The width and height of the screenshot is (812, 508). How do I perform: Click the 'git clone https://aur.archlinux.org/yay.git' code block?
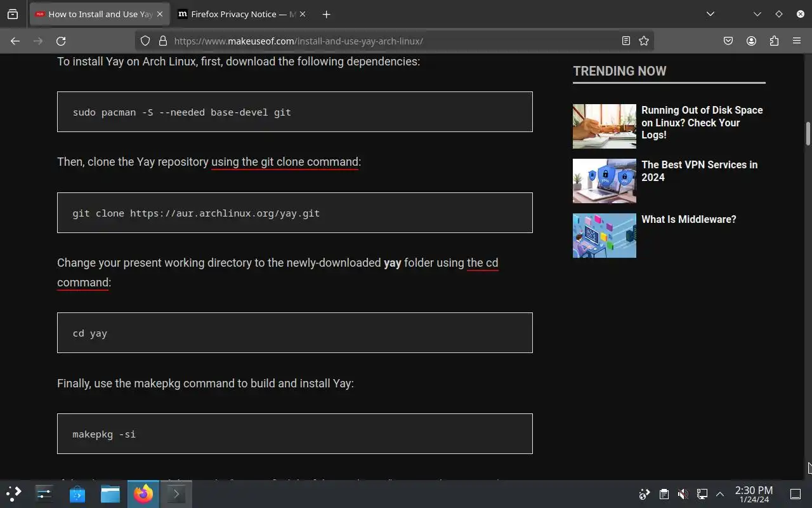[x=295, y=213]
